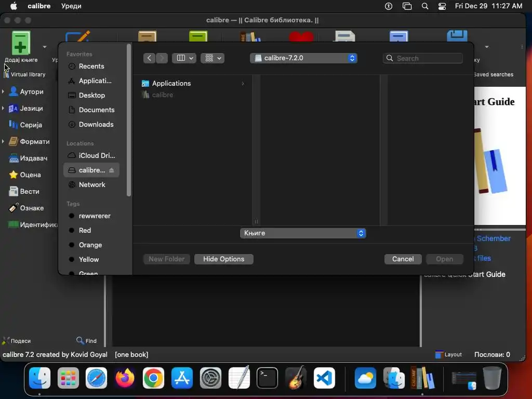Open Chrome from the Dock
Screen dimensions: 532x399
pos(153,378)
